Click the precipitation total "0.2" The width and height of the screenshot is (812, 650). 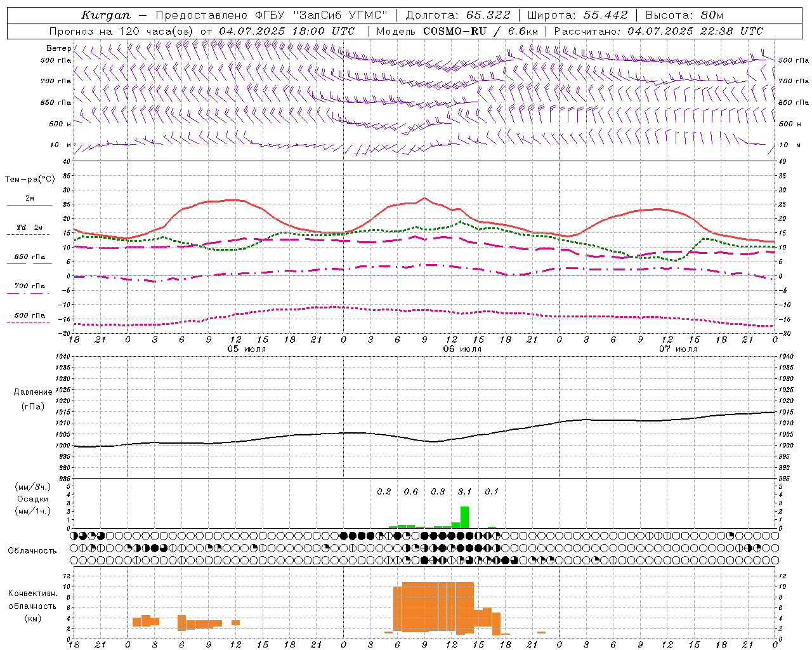(384, 491)
